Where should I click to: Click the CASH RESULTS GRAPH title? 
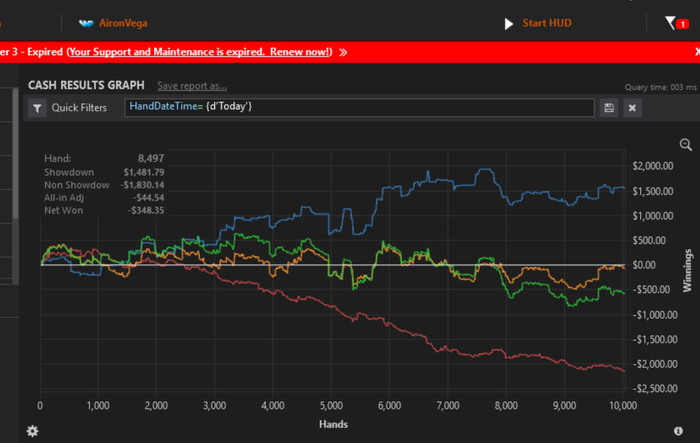pos(86,85)
